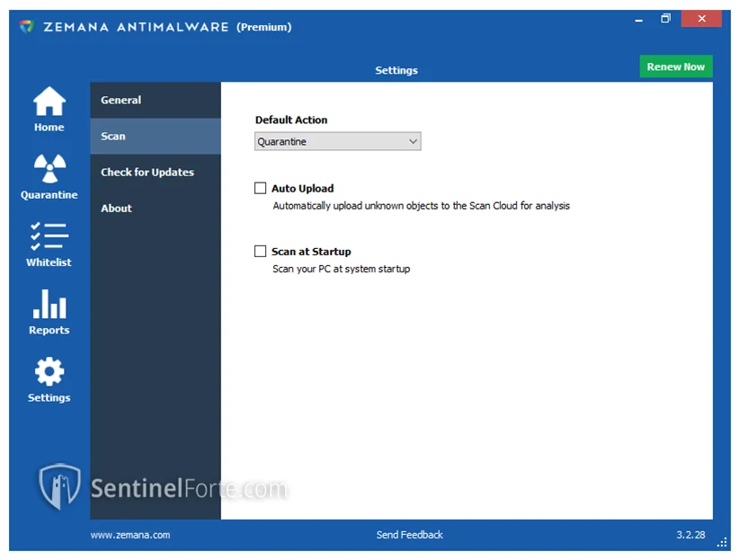
Task: Click the version number 3.2.28
Action: (691, 535)
